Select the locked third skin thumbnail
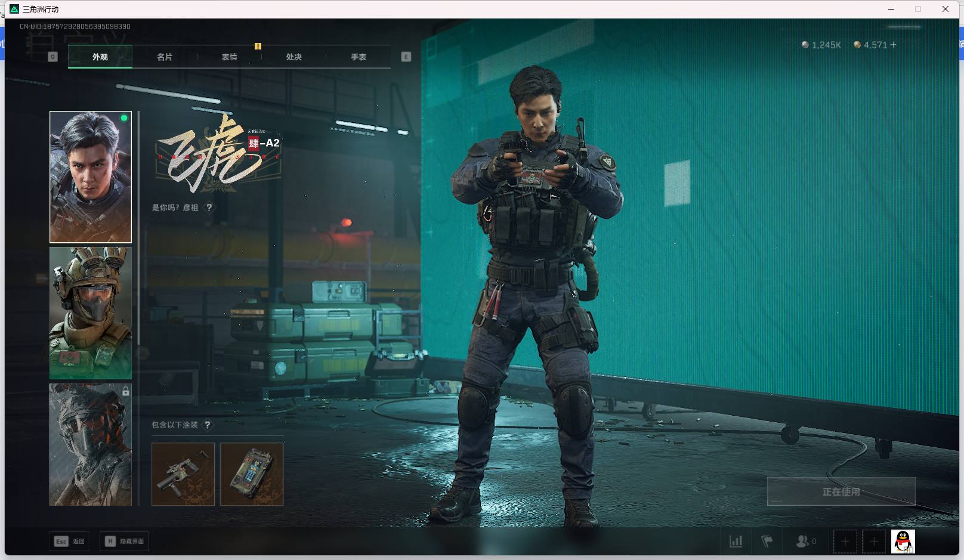Screen dimensions: 964x560 (x=91, y=444)
